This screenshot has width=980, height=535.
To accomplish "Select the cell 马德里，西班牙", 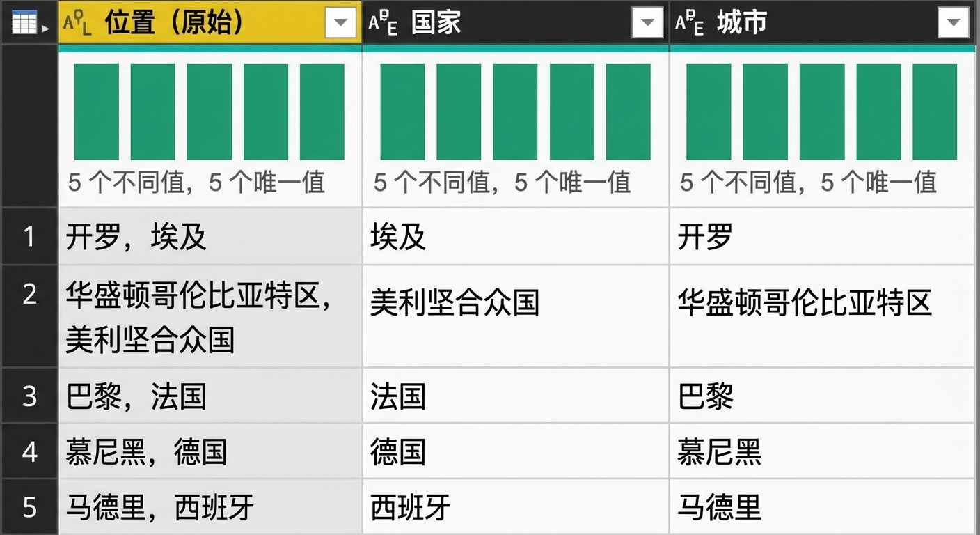I will (210, 506).
